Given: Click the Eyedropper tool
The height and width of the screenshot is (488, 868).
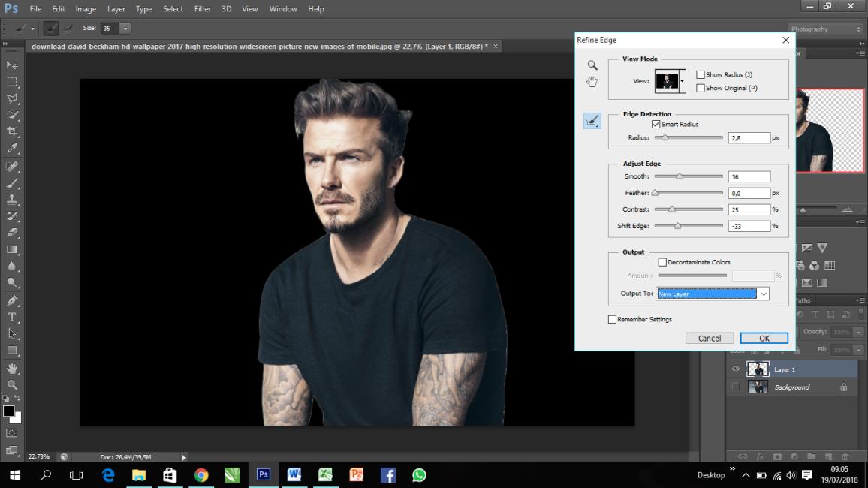Looking at the screenshot, I should [x=12, y=149].
